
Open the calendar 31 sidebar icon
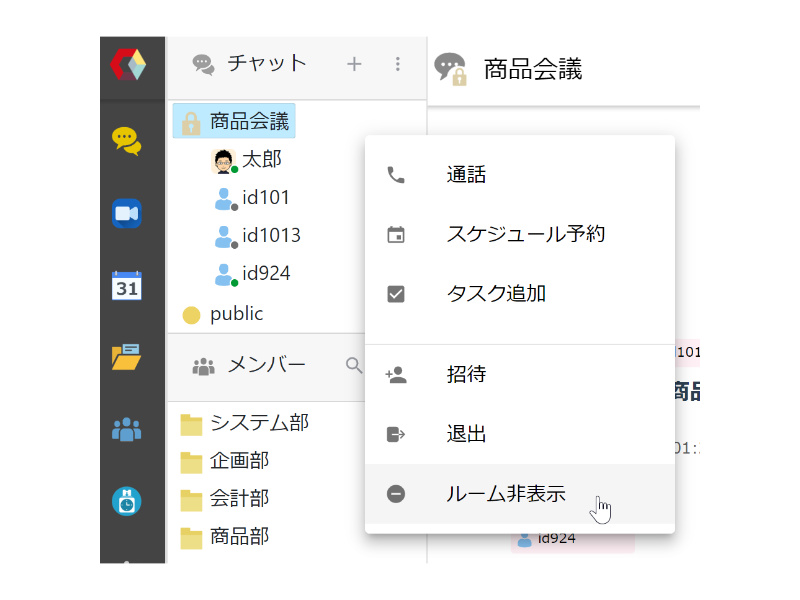[x=127, y=285]
